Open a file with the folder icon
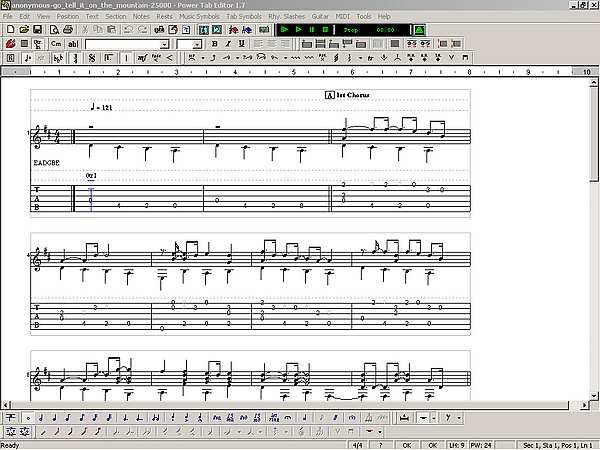 point(24,31)
